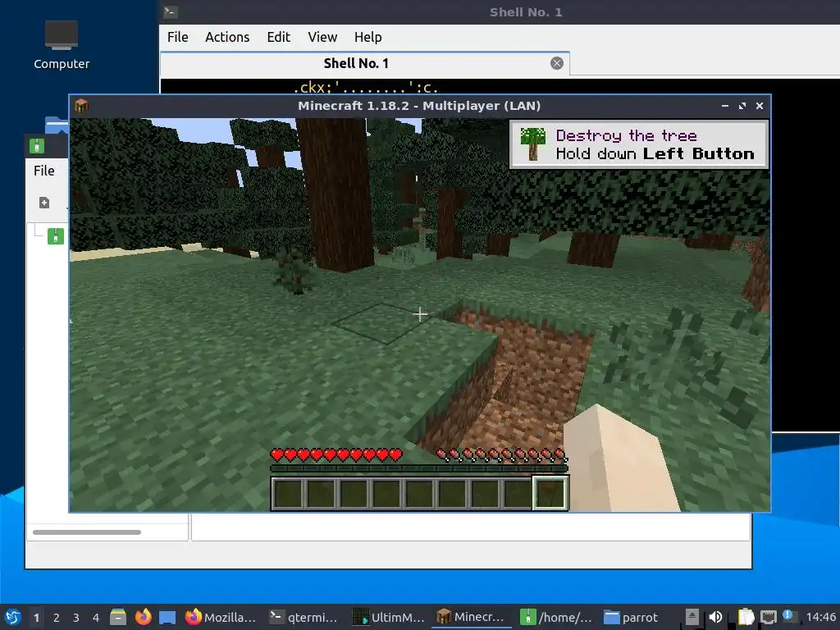Open the Edit menu in terminal
Image resolution: width=840 pixels, height=630 pixels.
(x=279, y=37)
